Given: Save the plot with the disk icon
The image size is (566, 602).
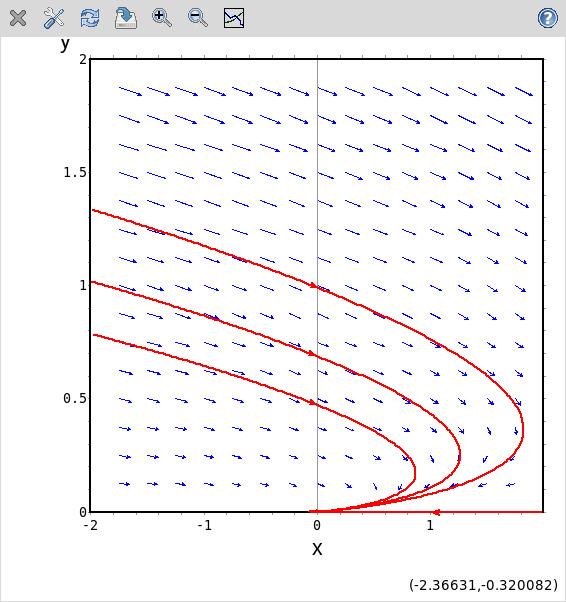Looking at the screenshot, I should (126, 18).
